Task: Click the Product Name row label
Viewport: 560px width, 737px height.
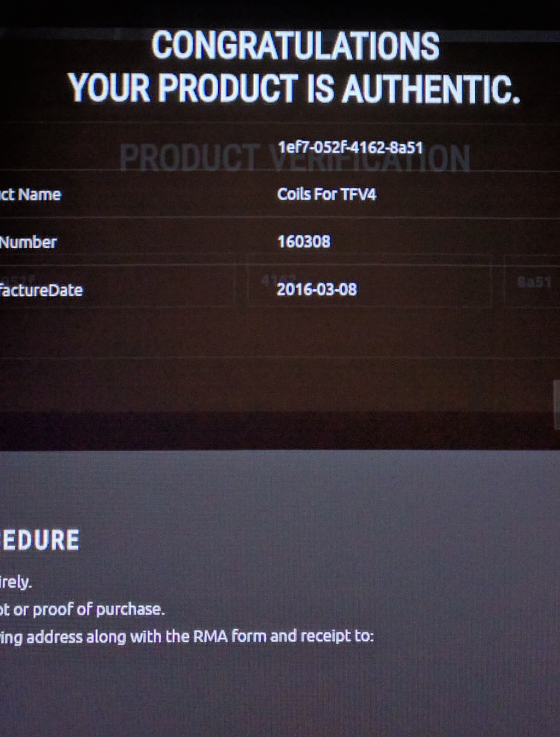Action: pyautogui.click(x=30, y=194)
